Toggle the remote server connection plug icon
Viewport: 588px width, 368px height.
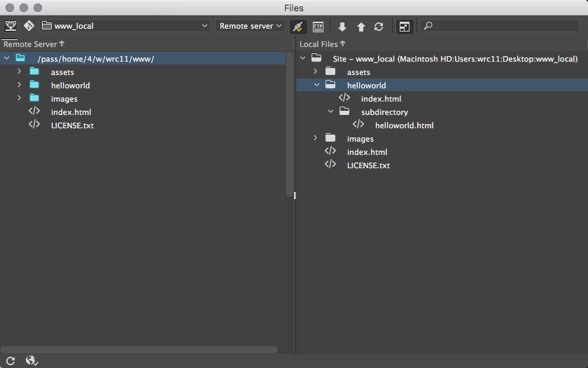(x=297, y=27)
